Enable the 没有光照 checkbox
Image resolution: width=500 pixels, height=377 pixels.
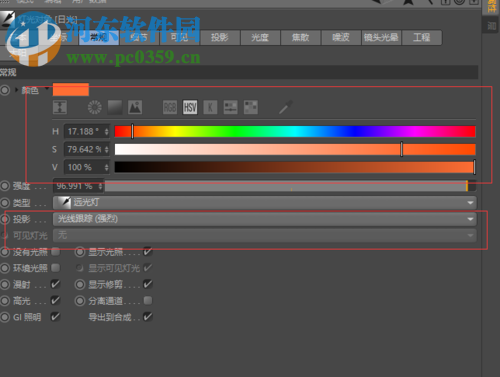pyautogui.click(x=55, y=252)
